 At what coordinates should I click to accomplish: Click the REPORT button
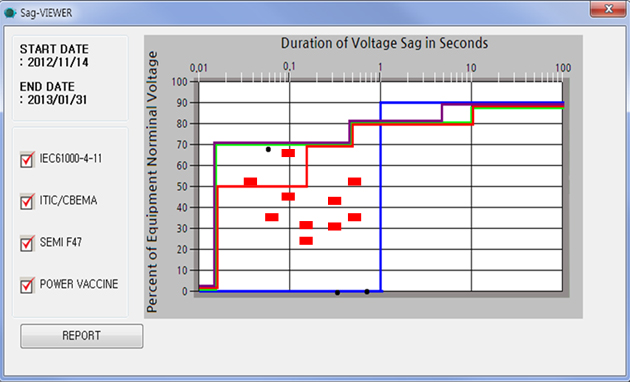82,336
